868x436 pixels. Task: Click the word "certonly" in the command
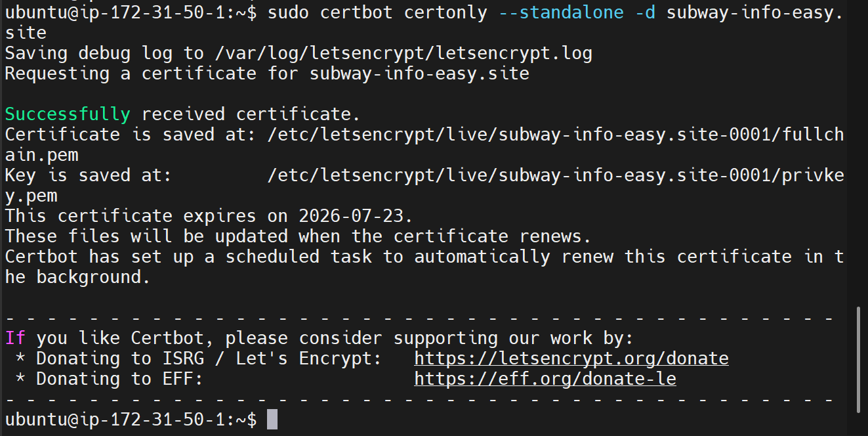445,12
